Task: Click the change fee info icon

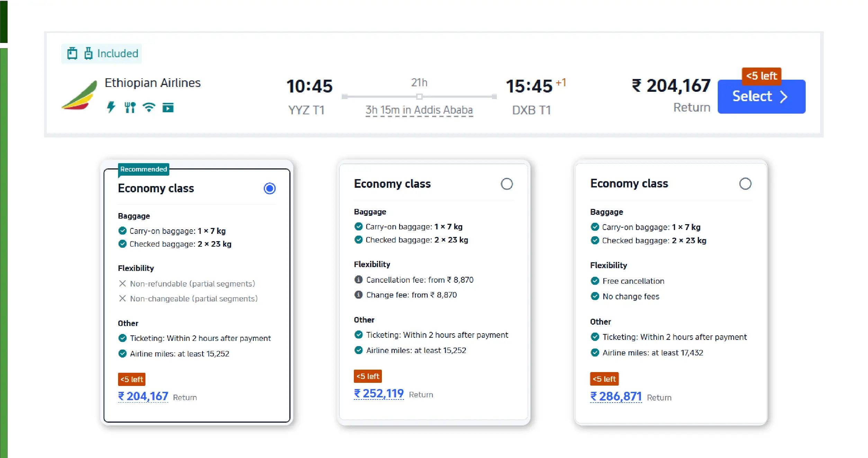Action: click(x=358, y=295)
